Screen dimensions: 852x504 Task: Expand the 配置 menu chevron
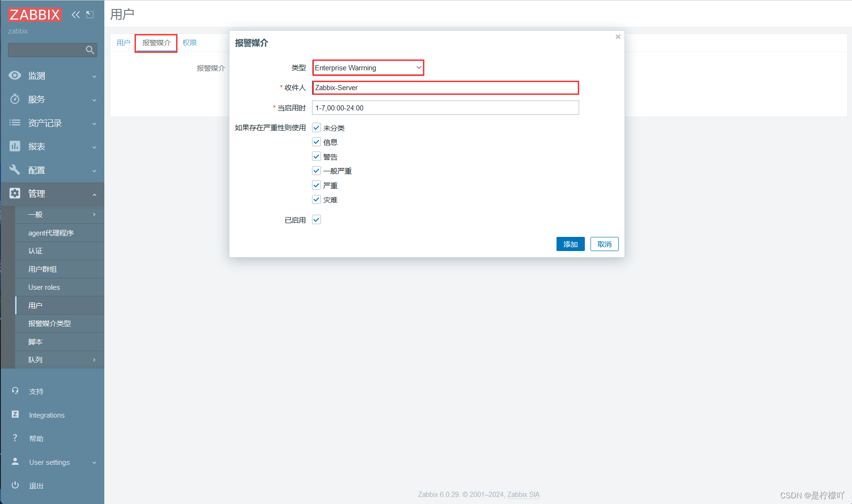94,171
